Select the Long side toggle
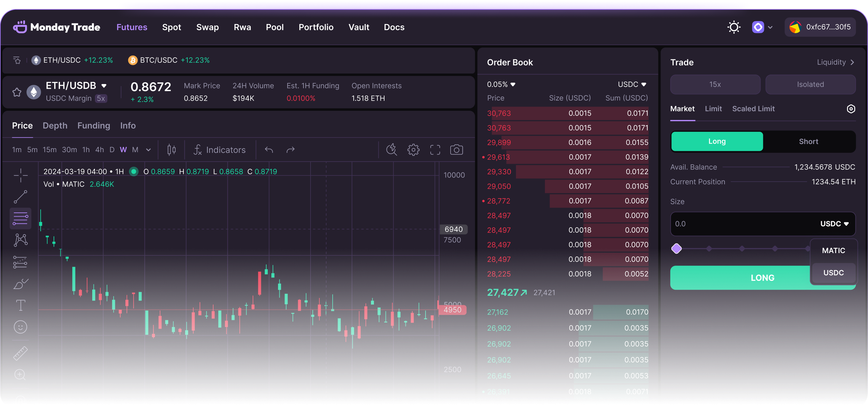The height and width of the screenshot is (409, 868). click(x=717, y=142)
